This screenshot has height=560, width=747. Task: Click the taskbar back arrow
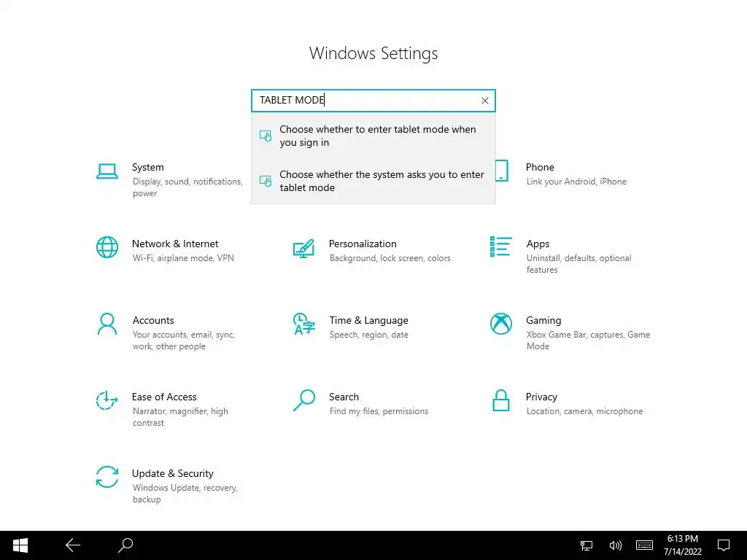73,545
